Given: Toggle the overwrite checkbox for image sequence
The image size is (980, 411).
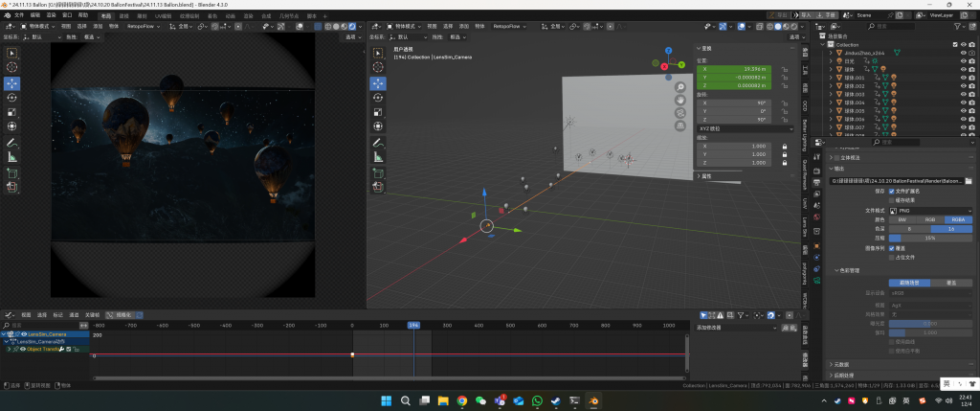Looking at the screenshot, I should point(892,248).
